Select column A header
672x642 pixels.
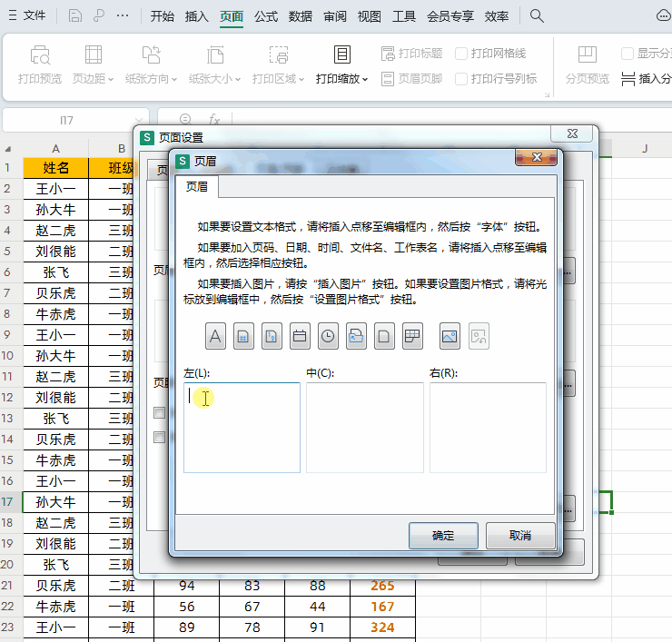(55, 149)
